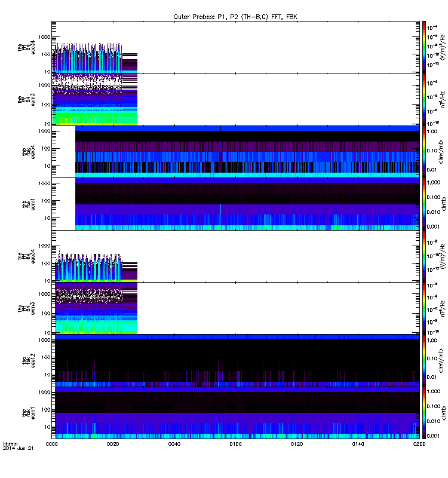
Task: Select the 0020 time axis tick label
Action: click(x=113, y=444)
